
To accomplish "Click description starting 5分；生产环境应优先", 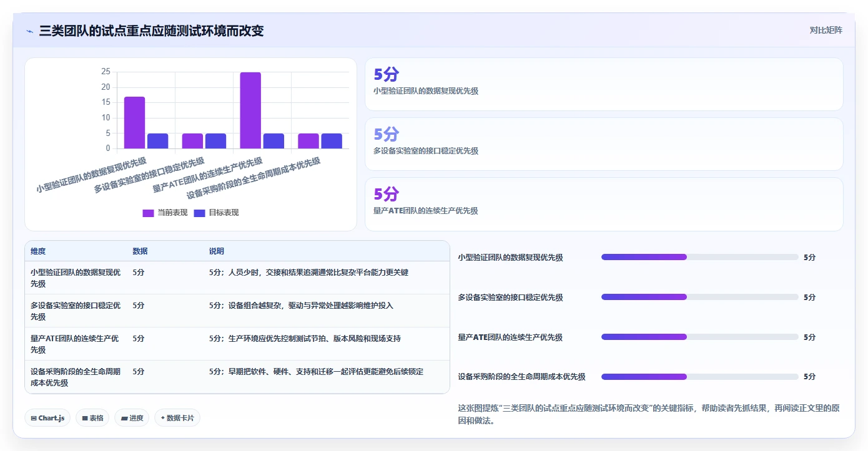I will [305, 339].
